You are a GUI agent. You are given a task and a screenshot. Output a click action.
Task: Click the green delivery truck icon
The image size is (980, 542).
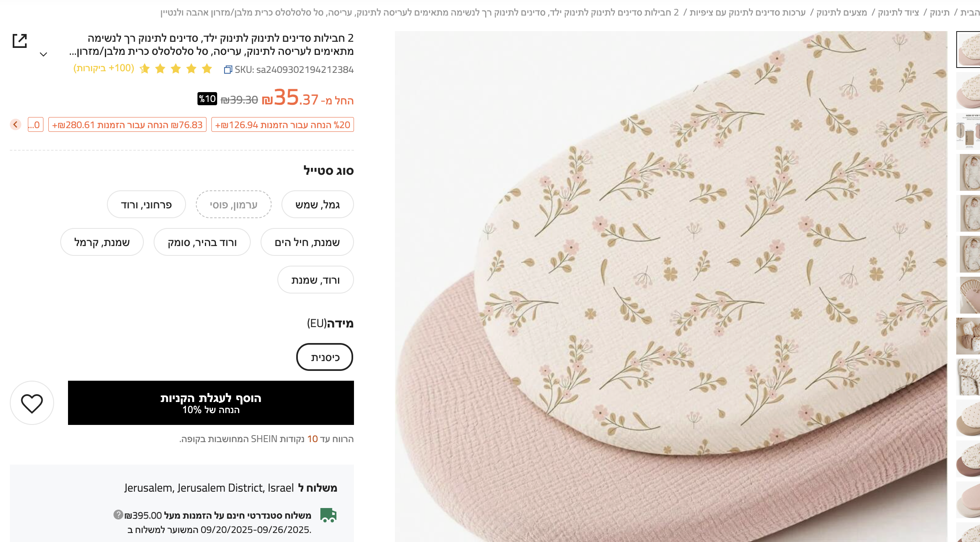(328, 515)
